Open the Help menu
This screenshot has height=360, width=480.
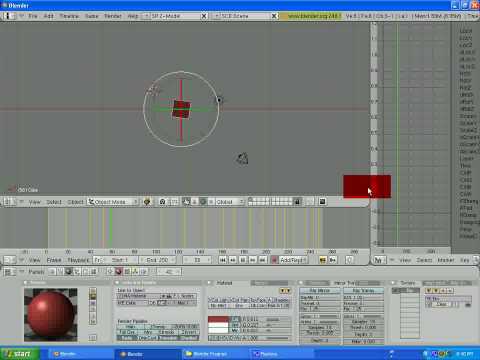point(133,16)
